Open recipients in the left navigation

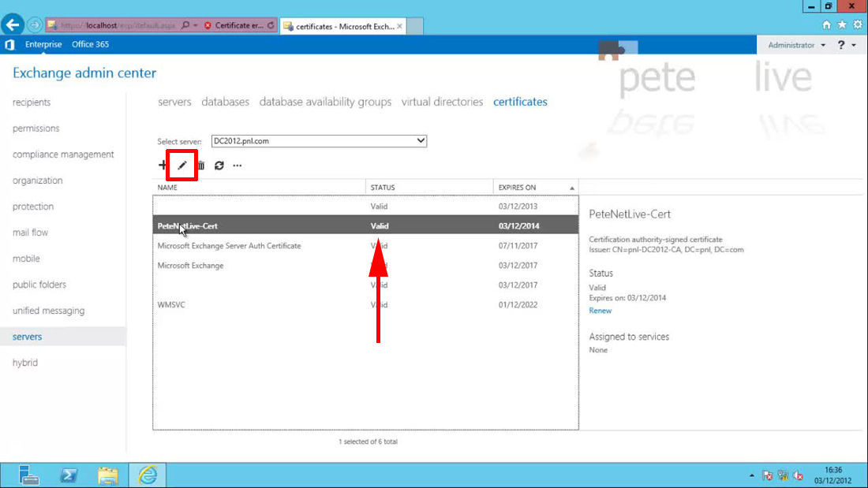point(32,102)
